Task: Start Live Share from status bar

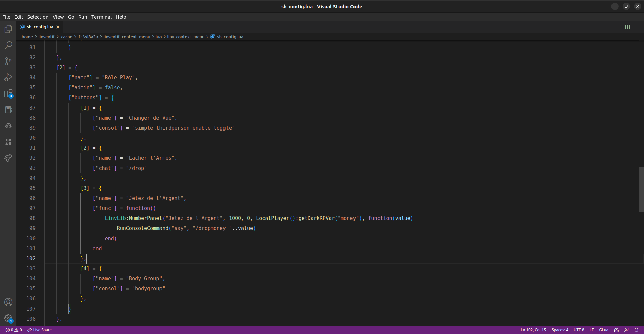Action: point(40,330)
